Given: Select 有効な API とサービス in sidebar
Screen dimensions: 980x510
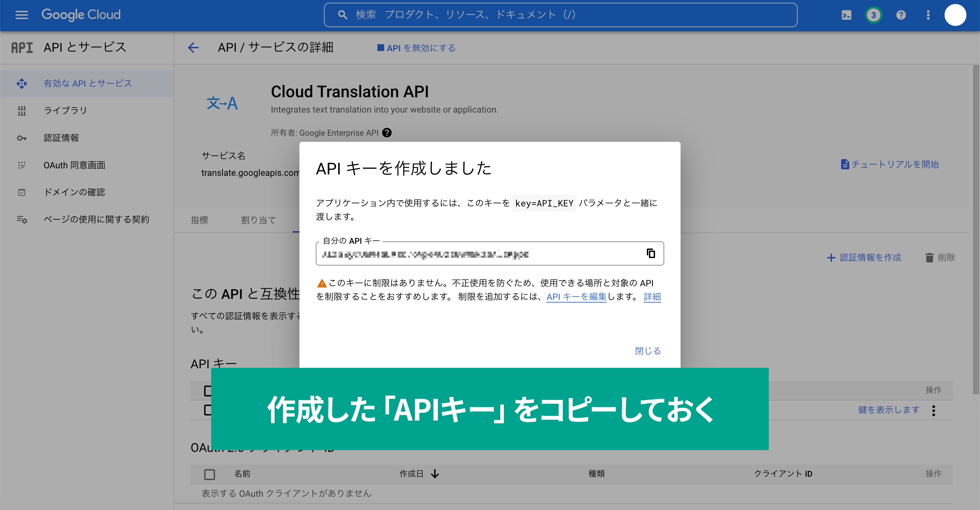Looking at the screenshot, I should click(x=87, y=83).
